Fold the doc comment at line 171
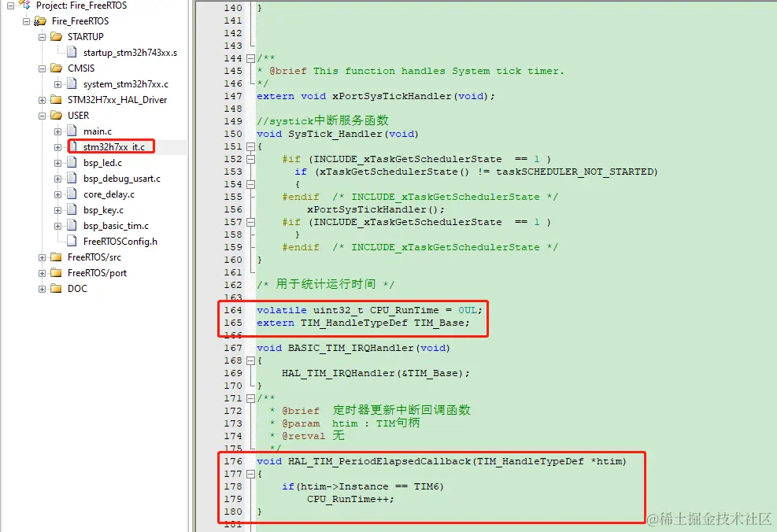Viewport: 777px width, 532px height. [251, 398]
